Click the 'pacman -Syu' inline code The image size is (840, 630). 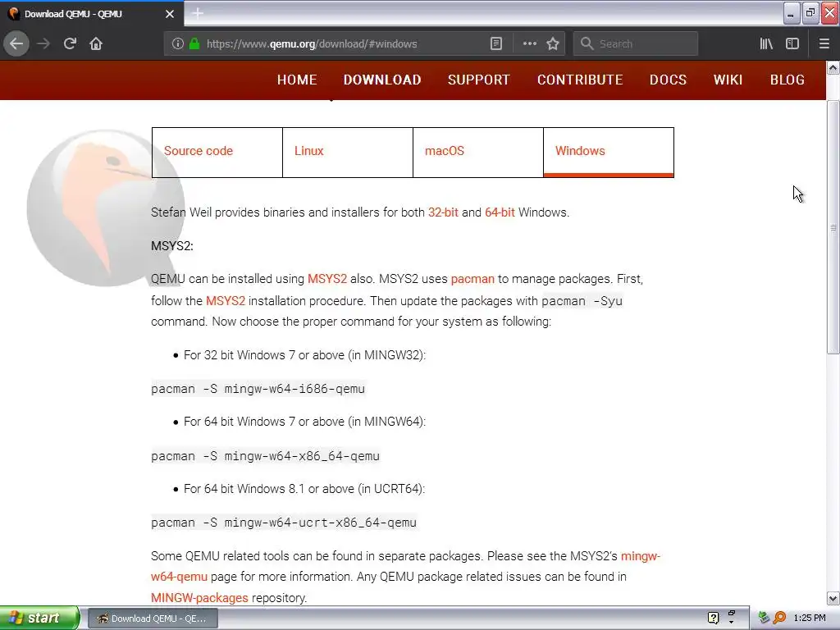(x=582, y=301)
